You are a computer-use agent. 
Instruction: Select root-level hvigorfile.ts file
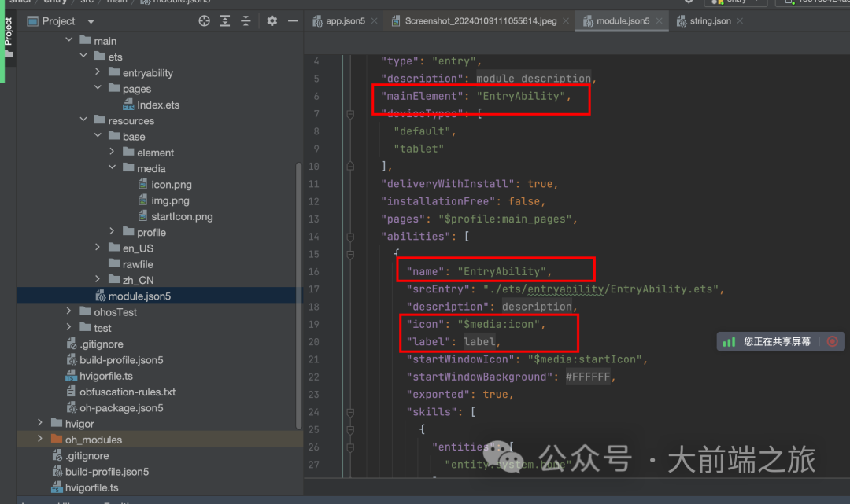click(x=91, y=487)
